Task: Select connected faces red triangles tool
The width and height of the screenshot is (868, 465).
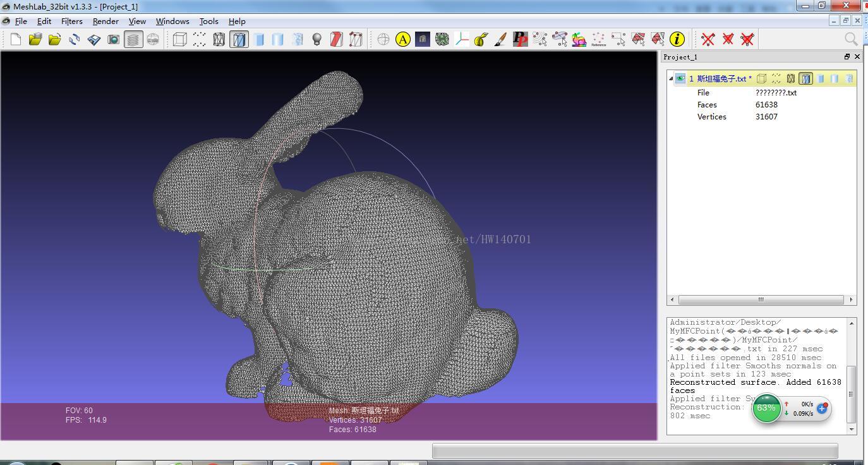Action: tap(658, 39)
